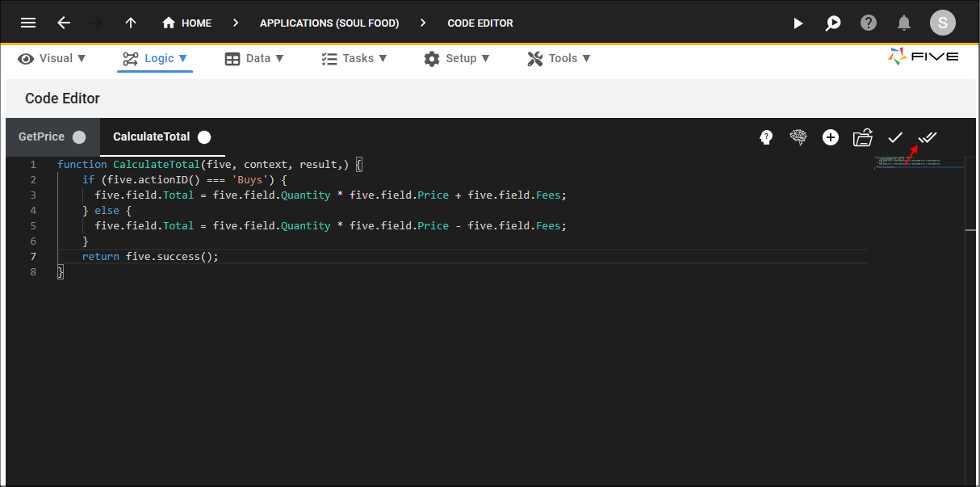This screenshot has height=487, width=980.
Task: Open the Tools menu
Action: point(559,58)
